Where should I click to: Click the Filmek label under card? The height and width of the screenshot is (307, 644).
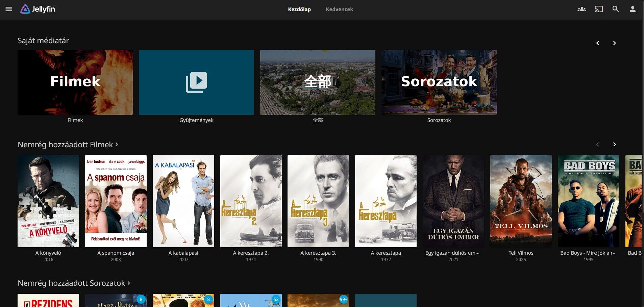pos(75,120)
